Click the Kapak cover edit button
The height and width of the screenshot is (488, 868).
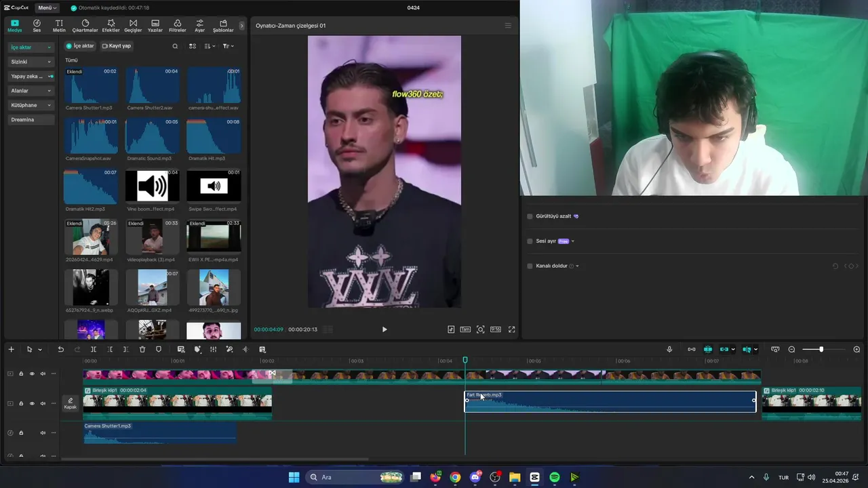pyautogui.click(x=71, y=403)
